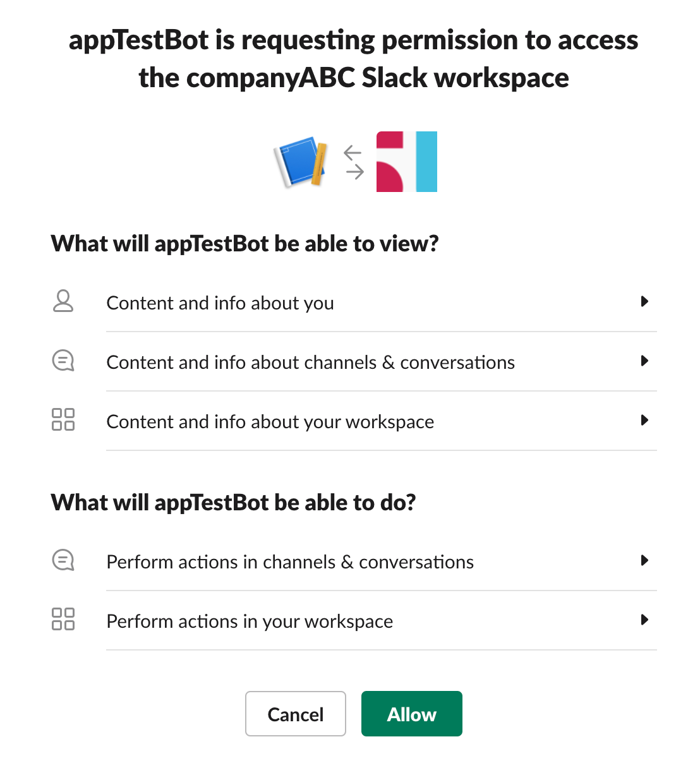
Task: Expand 'Content and info about channels & conversations'
Action: click(645, 361)
